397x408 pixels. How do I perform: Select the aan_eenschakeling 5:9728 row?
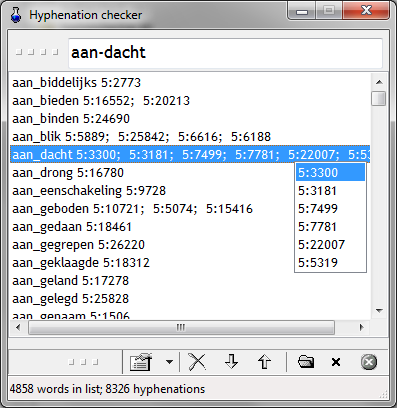(x=152, y=191)
